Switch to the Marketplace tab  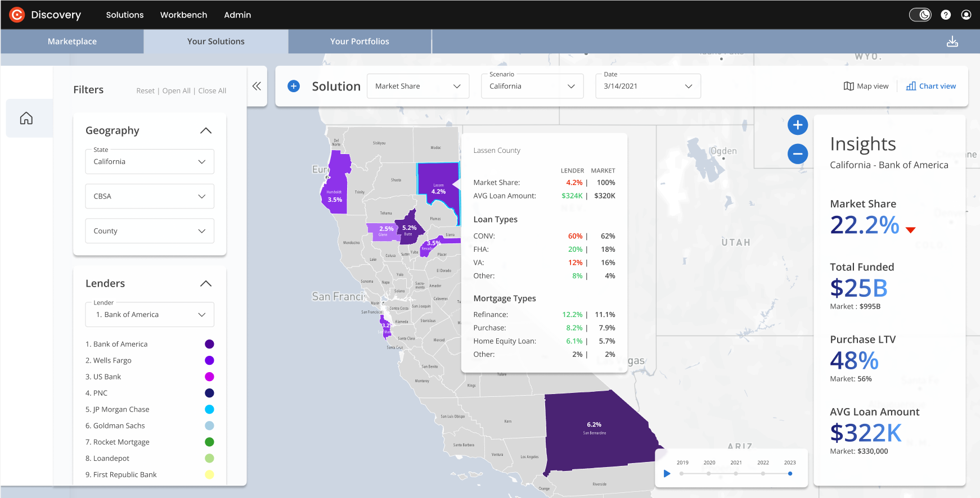point(72,42)
